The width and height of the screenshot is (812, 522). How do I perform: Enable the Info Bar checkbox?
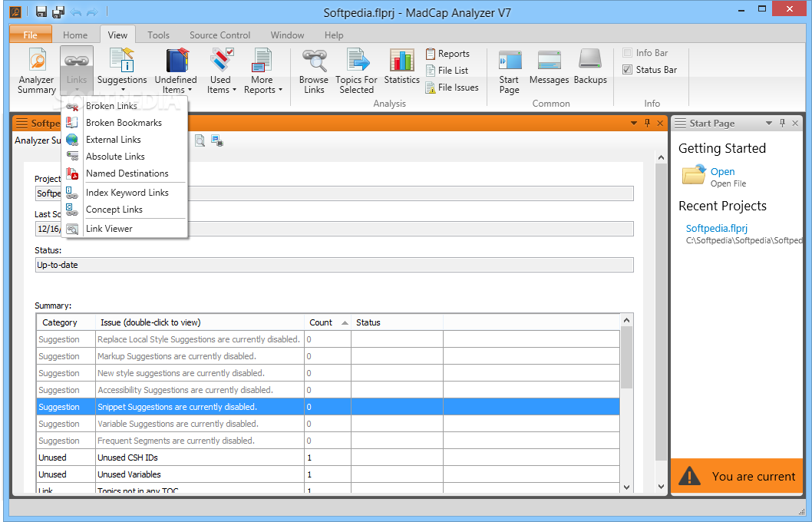628,53
